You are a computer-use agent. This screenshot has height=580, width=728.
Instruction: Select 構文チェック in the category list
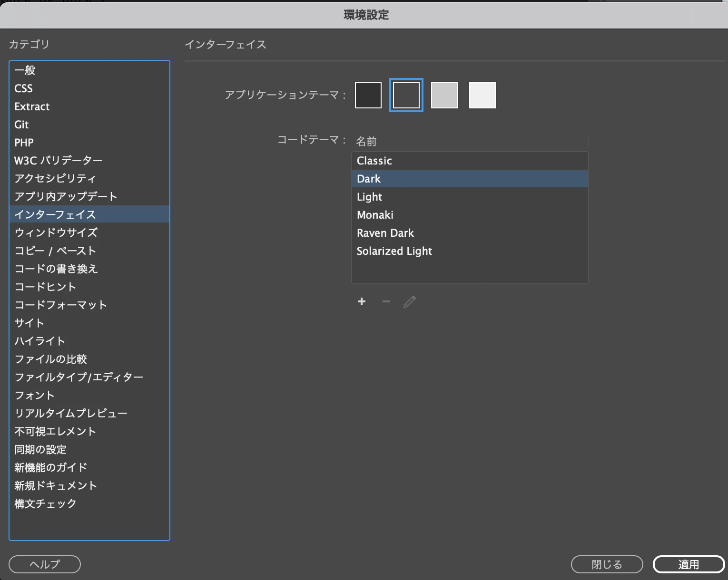(89, 503)
